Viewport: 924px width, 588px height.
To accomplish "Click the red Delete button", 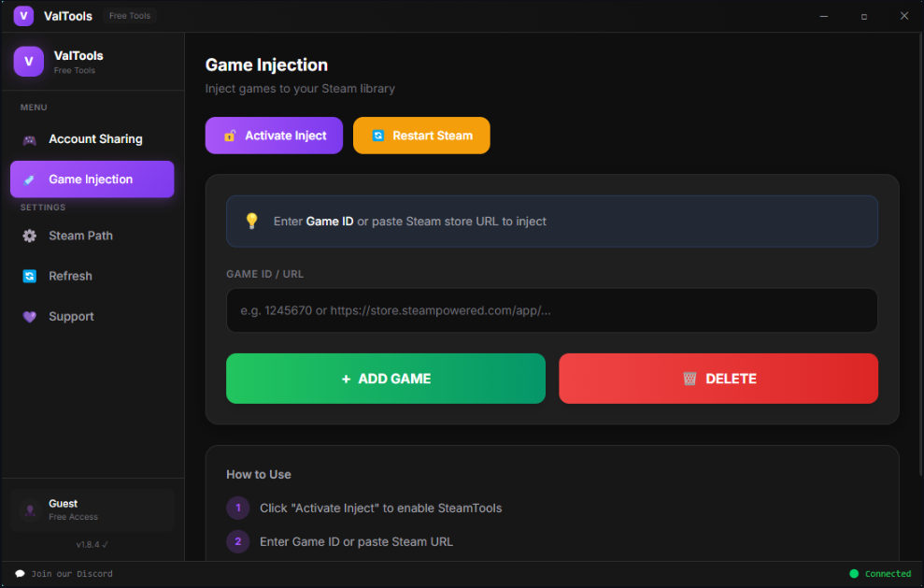I will coord(718,378).
